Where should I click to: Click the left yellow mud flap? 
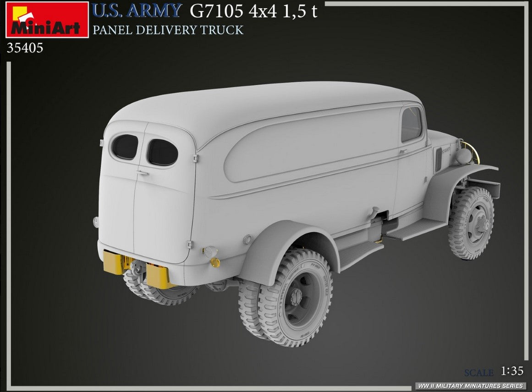click(115, 262)
